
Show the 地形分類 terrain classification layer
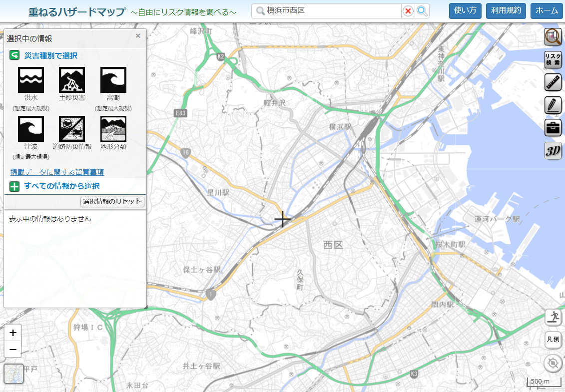[x=113, y=129]
